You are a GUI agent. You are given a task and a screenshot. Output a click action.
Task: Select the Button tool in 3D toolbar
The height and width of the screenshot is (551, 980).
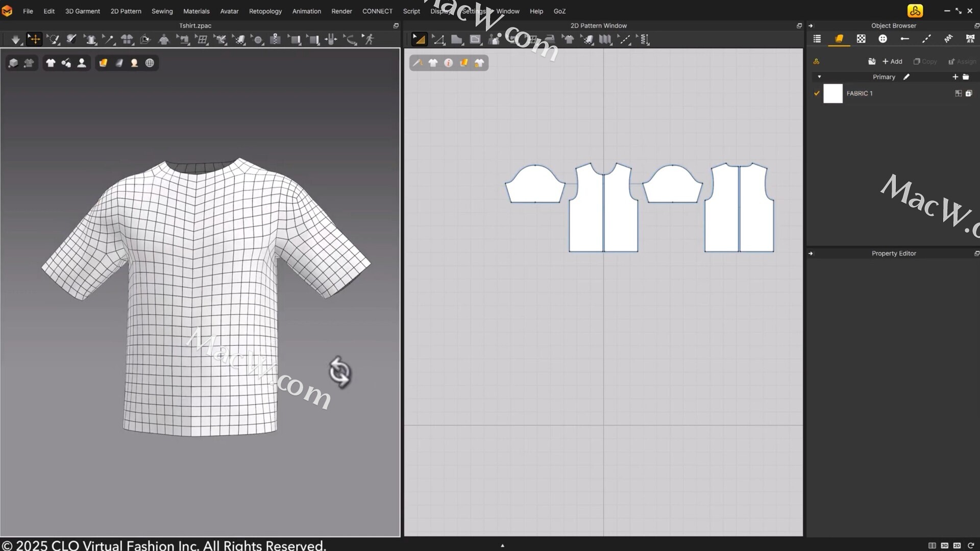[x=258, y=39]
